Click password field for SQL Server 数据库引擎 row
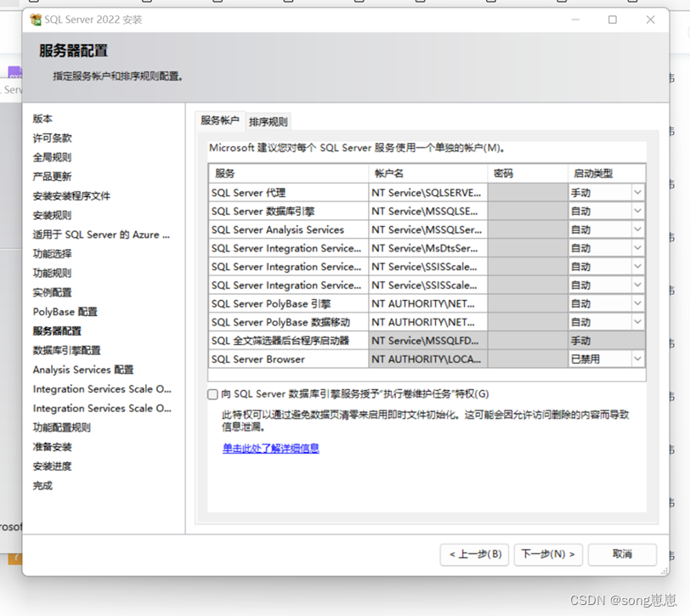 coord(528,212)
